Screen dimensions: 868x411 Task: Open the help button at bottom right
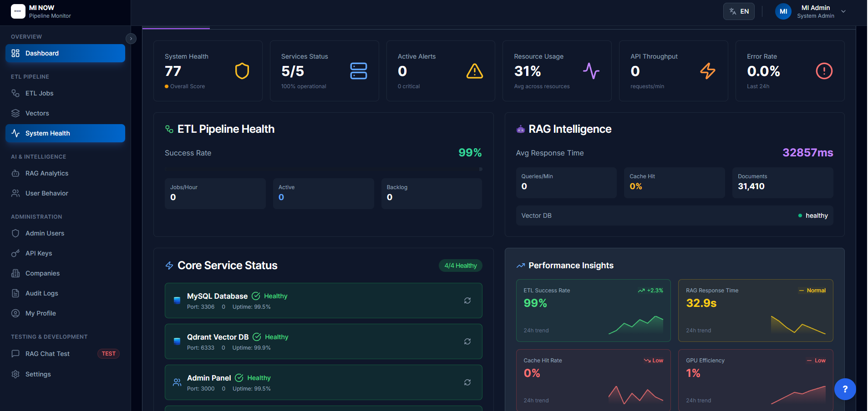coord(845,389)
